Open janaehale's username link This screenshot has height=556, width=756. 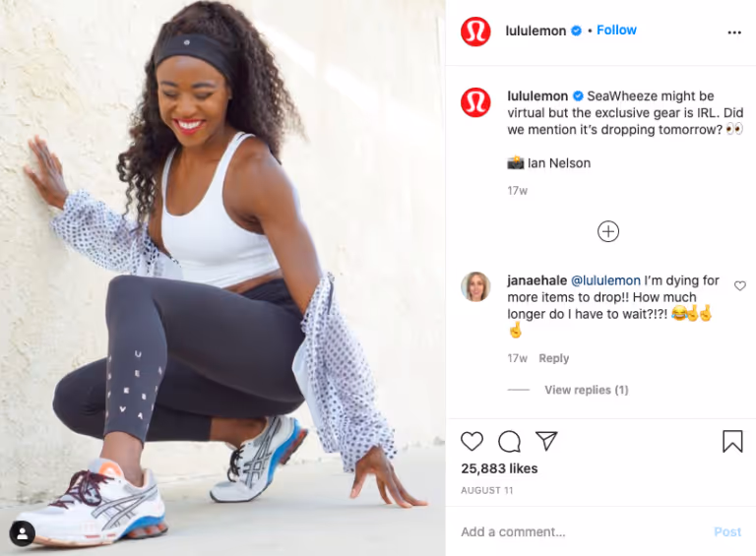click(536, 280)
